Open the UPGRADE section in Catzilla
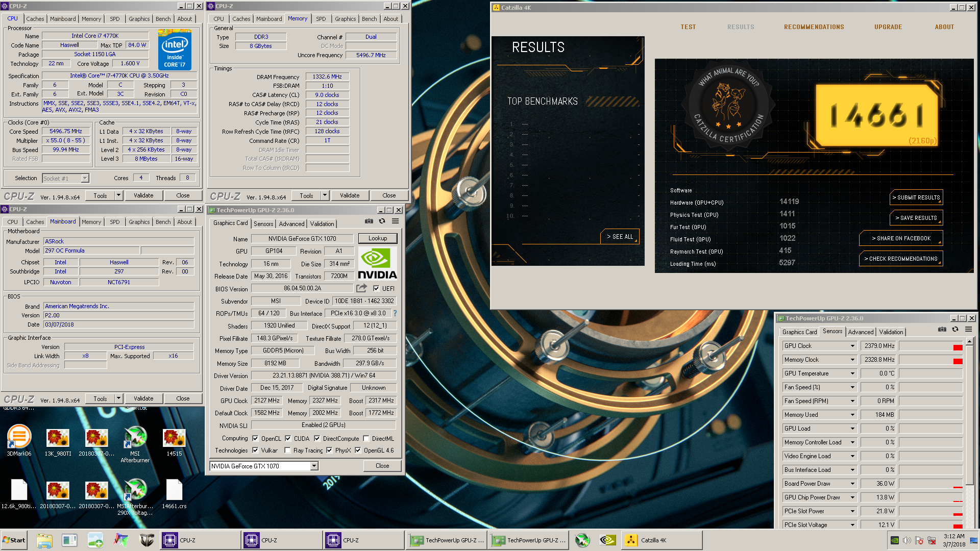 pyautogui.click(x=888, y=27)
